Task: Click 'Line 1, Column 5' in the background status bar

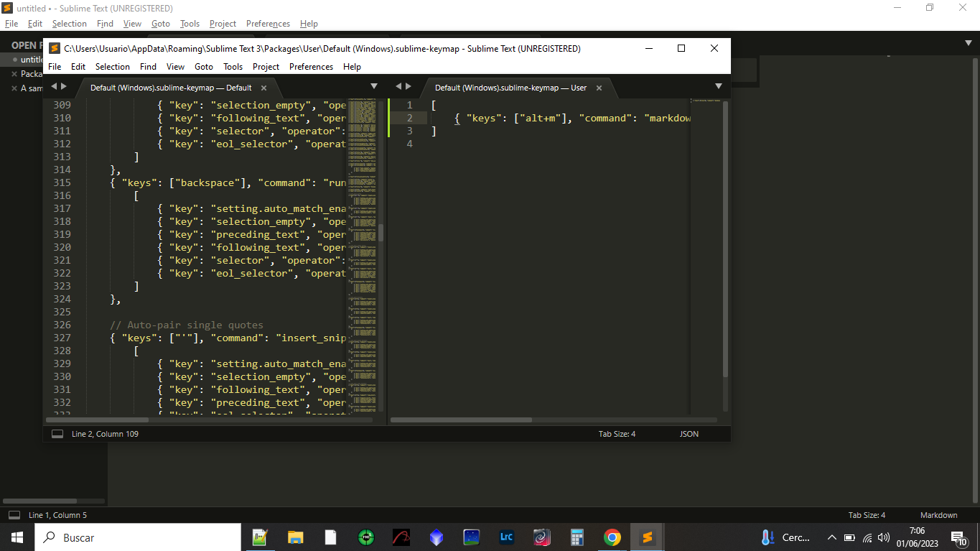Action: 57,515
